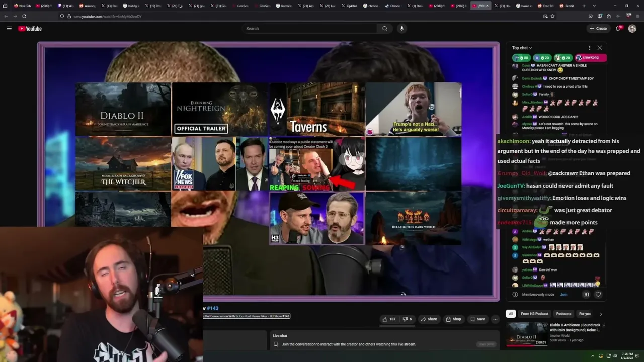This screenshot has width=644, height=362.
Task: Show hidden system tray icons
Action: coord(592,356)
